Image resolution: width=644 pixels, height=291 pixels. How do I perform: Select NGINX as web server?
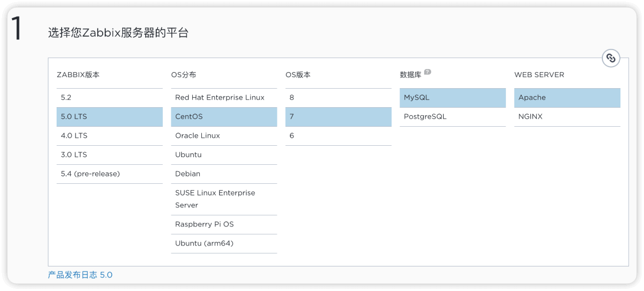pos(567,117)
